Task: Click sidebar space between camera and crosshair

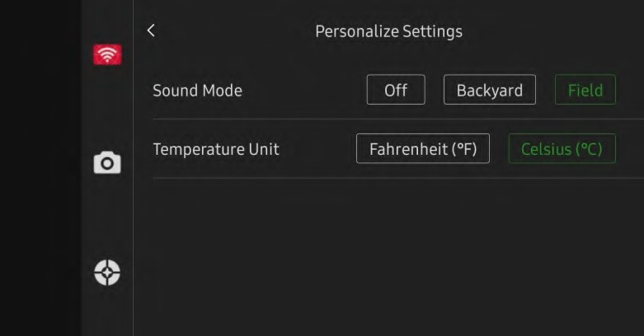Action: point(107,217)
